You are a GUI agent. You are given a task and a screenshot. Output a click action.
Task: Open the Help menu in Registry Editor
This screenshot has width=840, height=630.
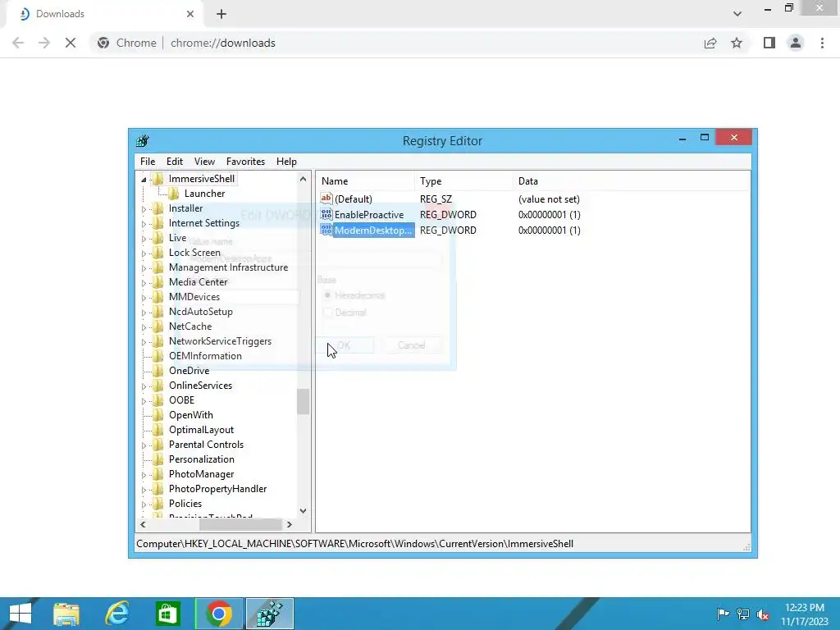tap(286, 162)
